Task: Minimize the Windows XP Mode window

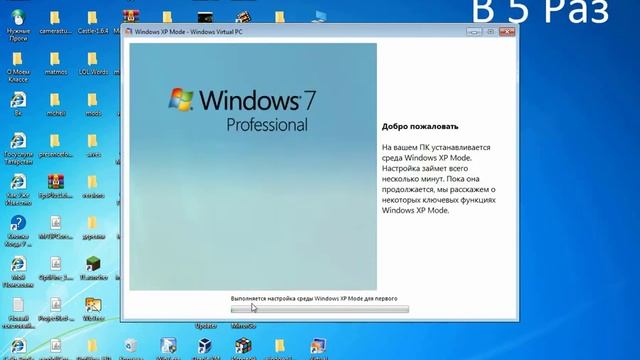Action: 473,31
